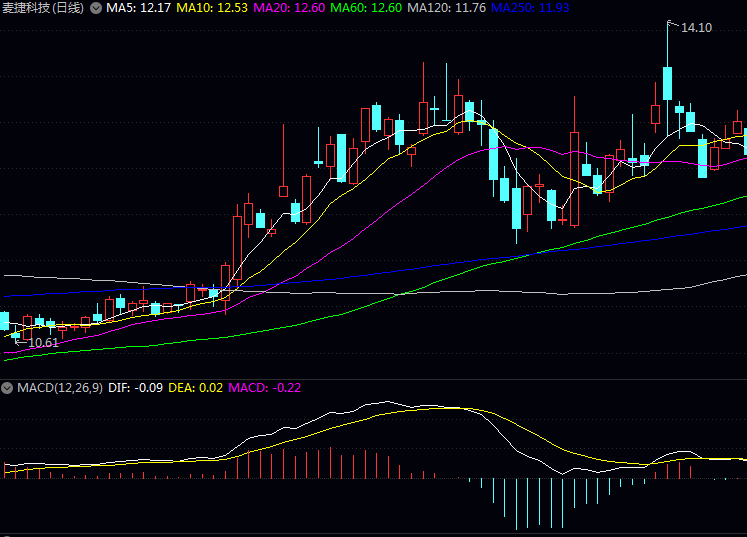
Task: Click the magenta MACD: -0.22 readout
Action: tap(266, 387)
